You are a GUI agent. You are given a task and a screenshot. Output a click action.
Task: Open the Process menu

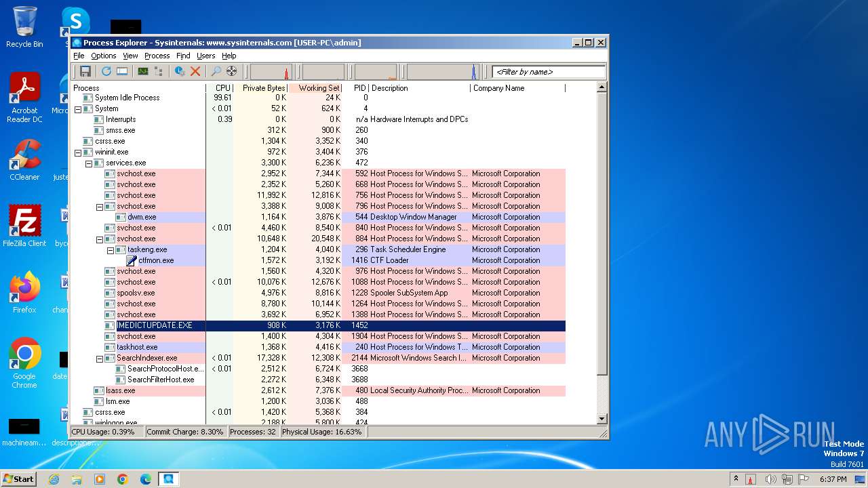[157, 56]
